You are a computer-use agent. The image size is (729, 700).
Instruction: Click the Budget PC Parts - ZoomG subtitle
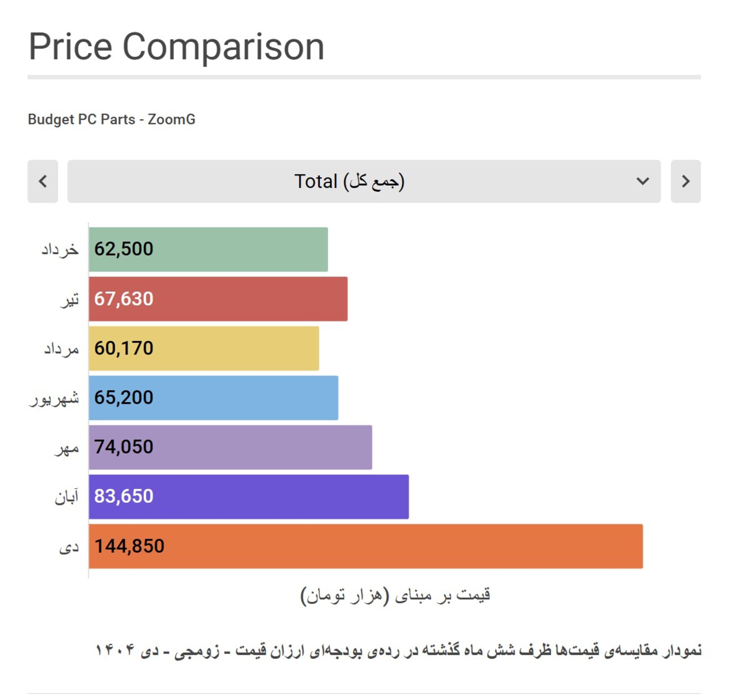click(x=112, y=119)
